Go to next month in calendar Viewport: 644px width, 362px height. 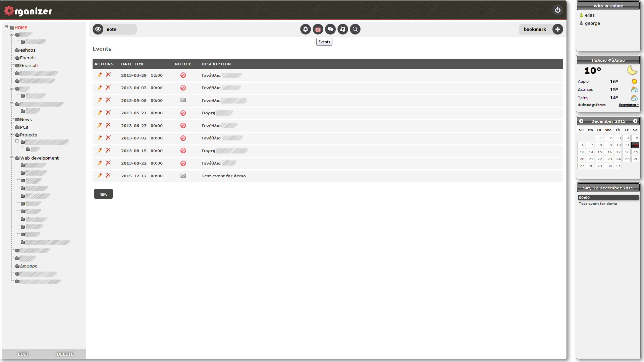pos(635,121)
